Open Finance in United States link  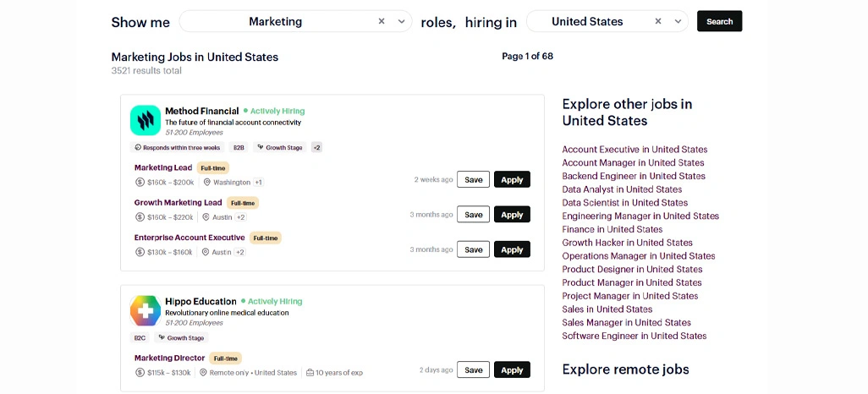pyautogui.click(x=613, y=229)
